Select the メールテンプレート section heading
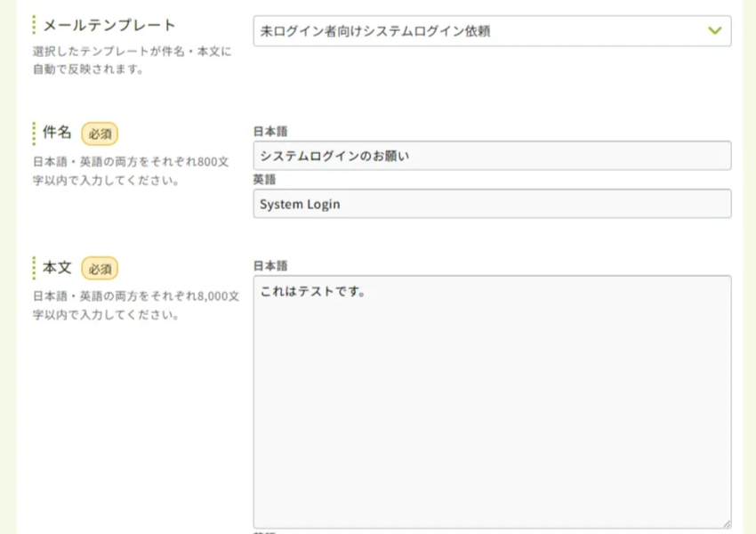 pyautogui.click(x=109, y=25)
